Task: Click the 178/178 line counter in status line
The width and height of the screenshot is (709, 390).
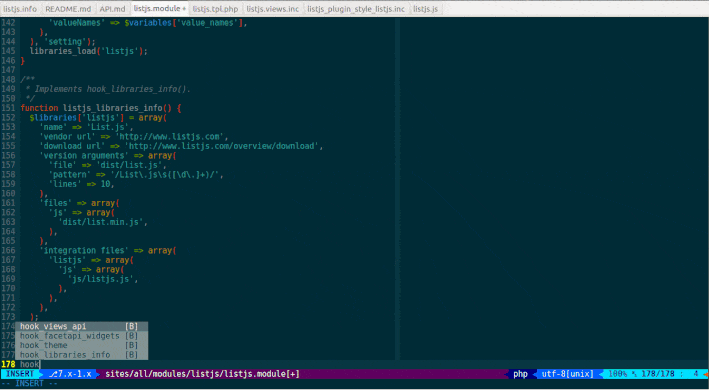Action: pyautogui.click(x=657, y=374)
